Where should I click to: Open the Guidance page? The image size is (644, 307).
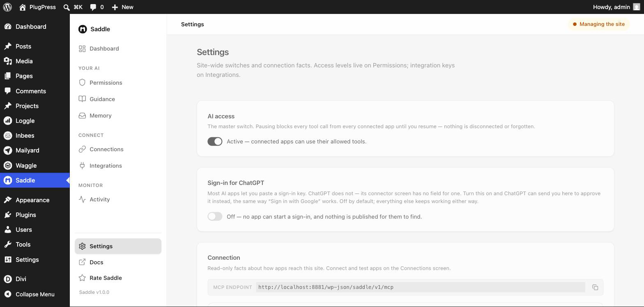tap(118, 99)
